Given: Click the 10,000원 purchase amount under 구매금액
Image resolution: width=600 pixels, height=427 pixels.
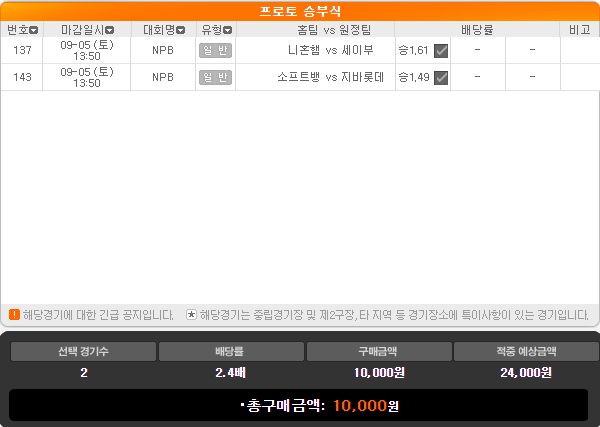Looking at the screenshot, I should (379, 372).
